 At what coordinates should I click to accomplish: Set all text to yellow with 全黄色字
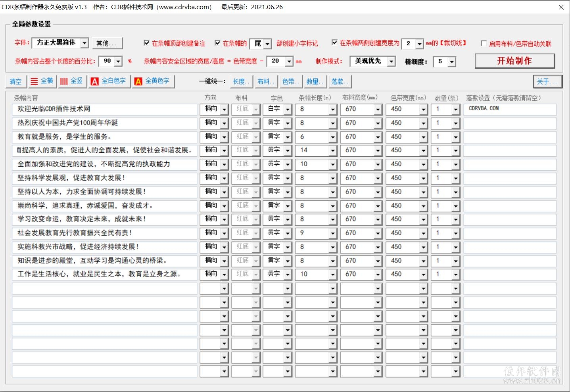[153, 81]
